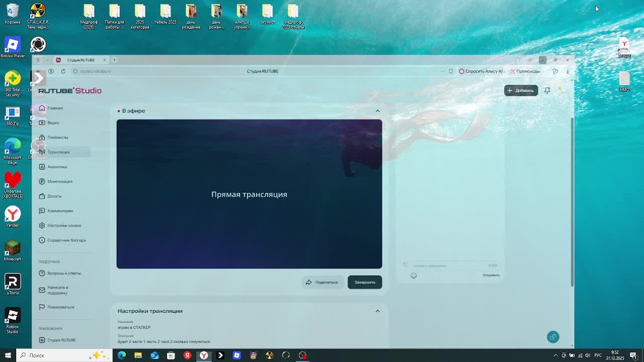The height and width of the screenshot is (362, 644).
Task: Click the Корзина desktop icon
Action: coord(13,14)
